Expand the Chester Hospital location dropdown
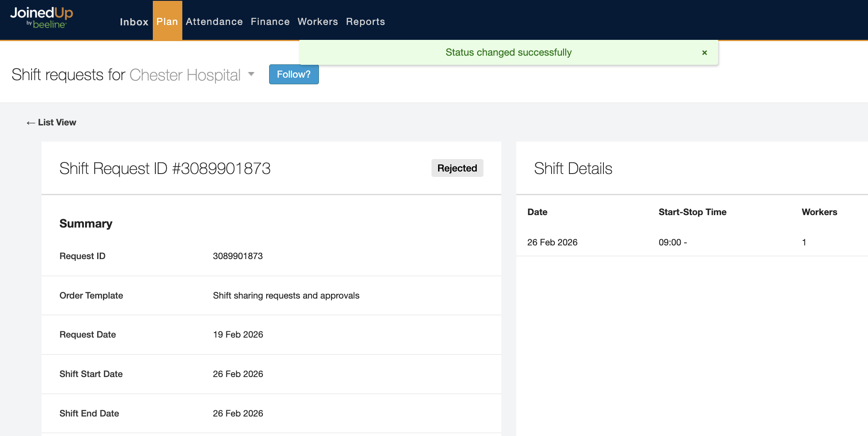This screenshot has width=868, height=436. pyautogui.click(x=252, y=74)
